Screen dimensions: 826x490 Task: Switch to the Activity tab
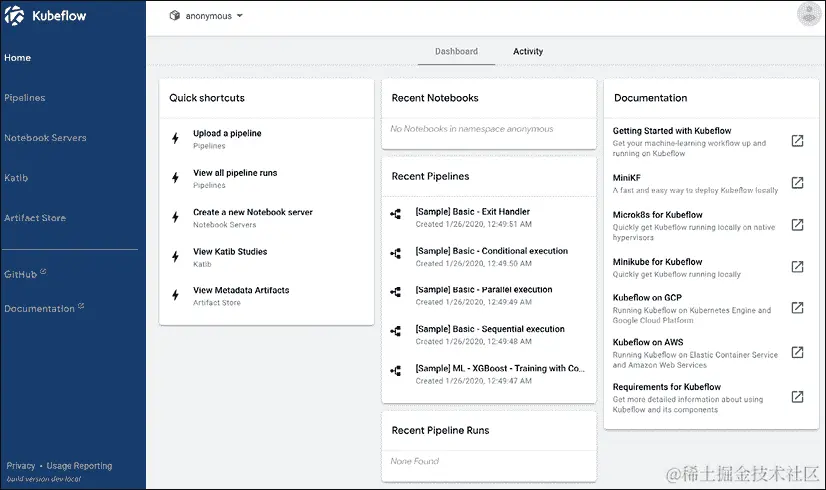pos(528,51)
